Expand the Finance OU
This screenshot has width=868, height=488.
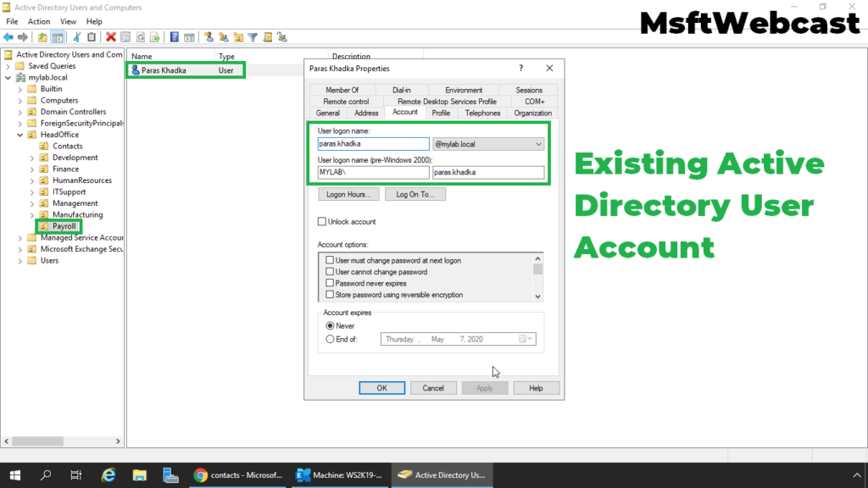32,169
